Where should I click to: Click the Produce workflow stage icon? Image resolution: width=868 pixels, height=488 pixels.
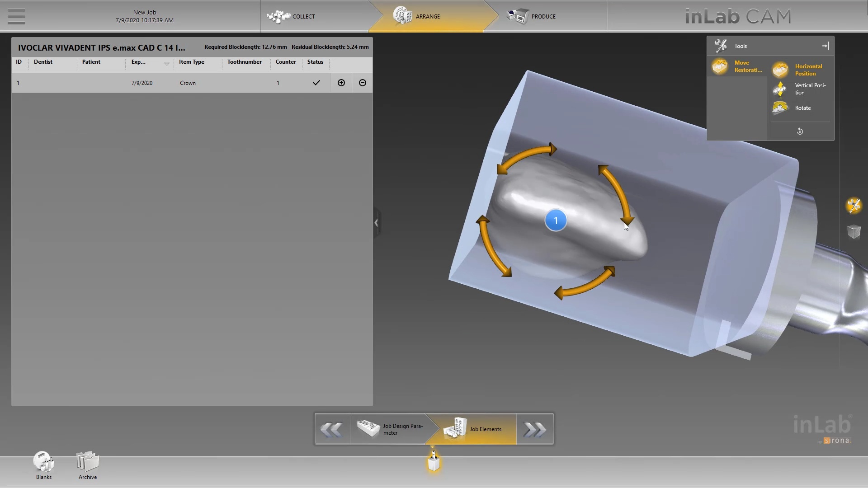tap(517, 16)
